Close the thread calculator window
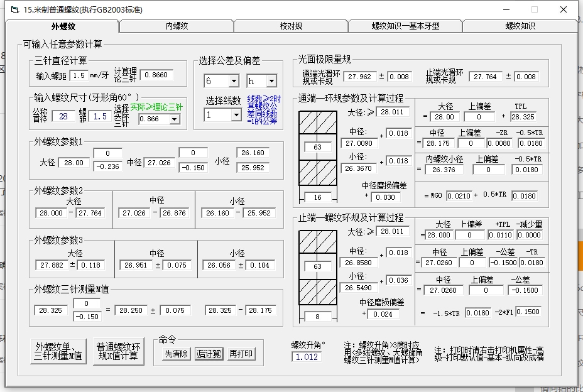 click(x=564, y=9)
